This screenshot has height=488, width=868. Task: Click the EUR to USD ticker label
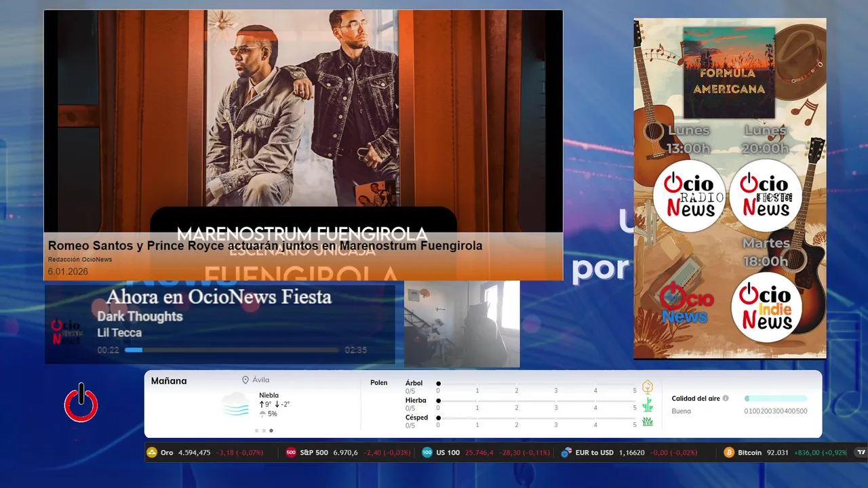595,452
